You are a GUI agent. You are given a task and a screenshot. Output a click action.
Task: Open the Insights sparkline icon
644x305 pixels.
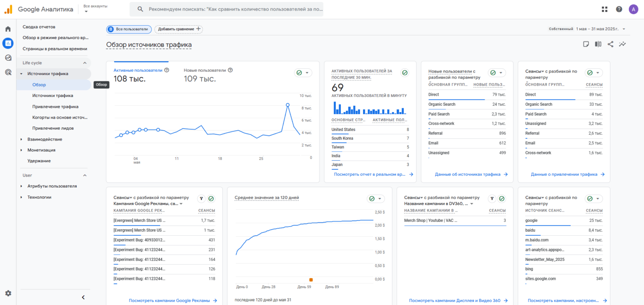coord(622,44)
